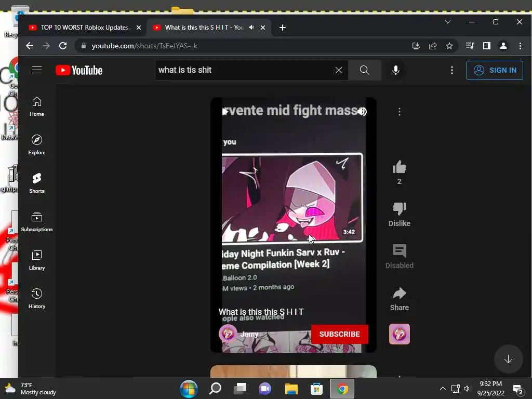Go to YouTube home via logo
532x399 pixels.
(x=79, y=70)
